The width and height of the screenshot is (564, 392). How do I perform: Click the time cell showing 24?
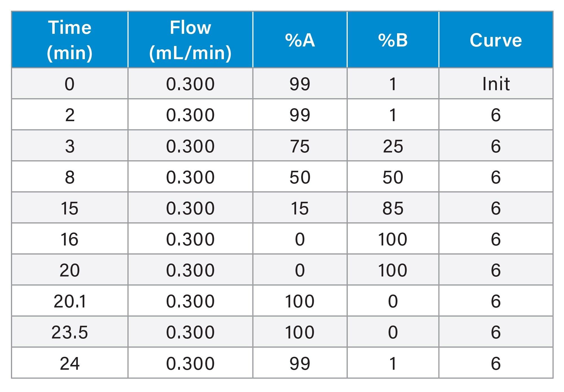coord(70,363)
